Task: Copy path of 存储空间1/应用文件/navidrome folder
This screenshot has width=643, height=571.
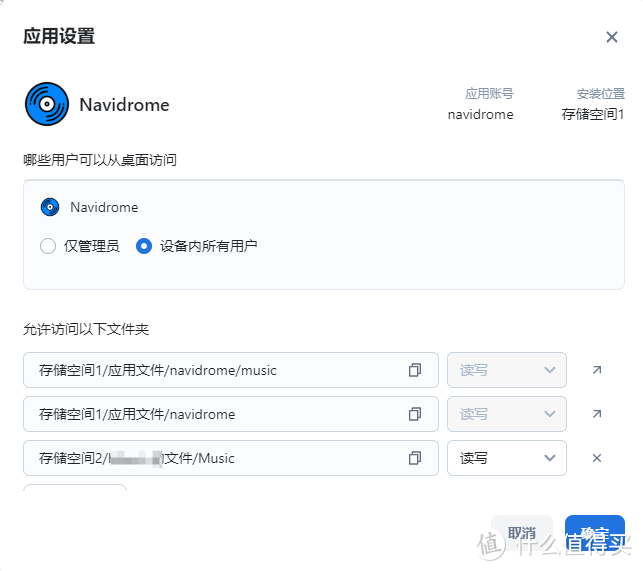Action: click(415, 414)
